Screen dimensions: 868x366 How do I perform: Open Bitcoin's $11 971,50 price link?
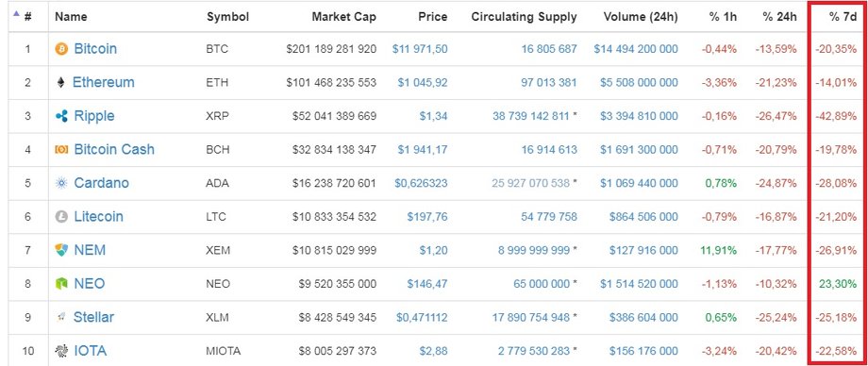pos(420,49)
